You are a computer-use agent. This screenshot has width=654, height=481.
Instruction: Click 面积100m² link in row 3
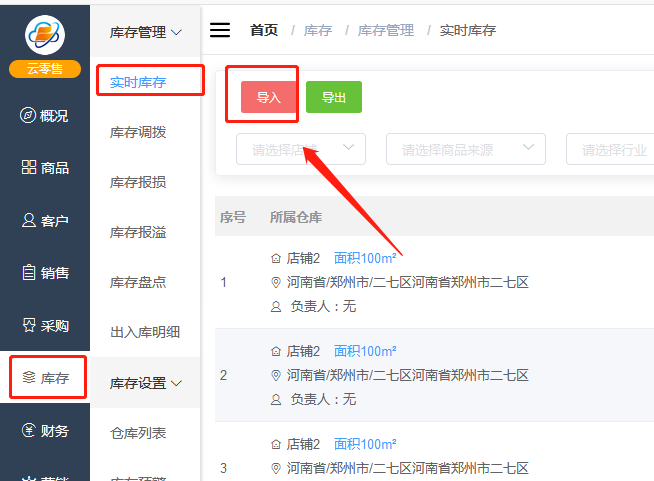coord(365,444)
